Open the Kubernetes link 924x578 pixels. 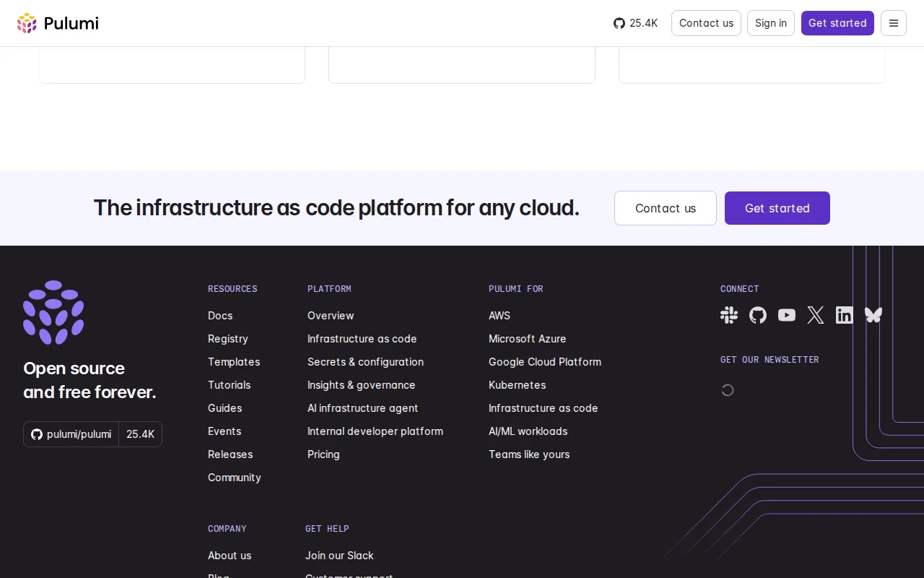518,385
